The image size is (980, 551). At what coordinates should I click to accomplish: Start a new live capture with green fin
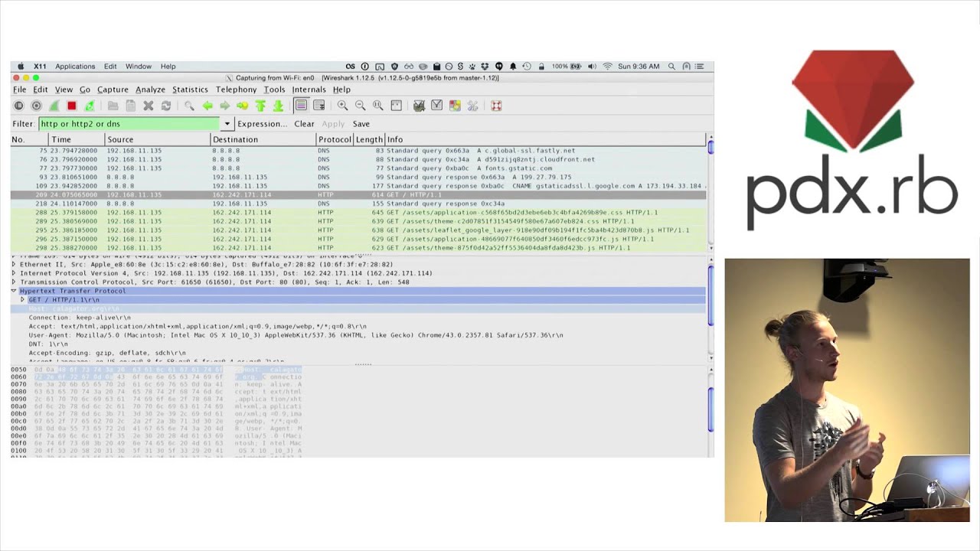point(54,106)
